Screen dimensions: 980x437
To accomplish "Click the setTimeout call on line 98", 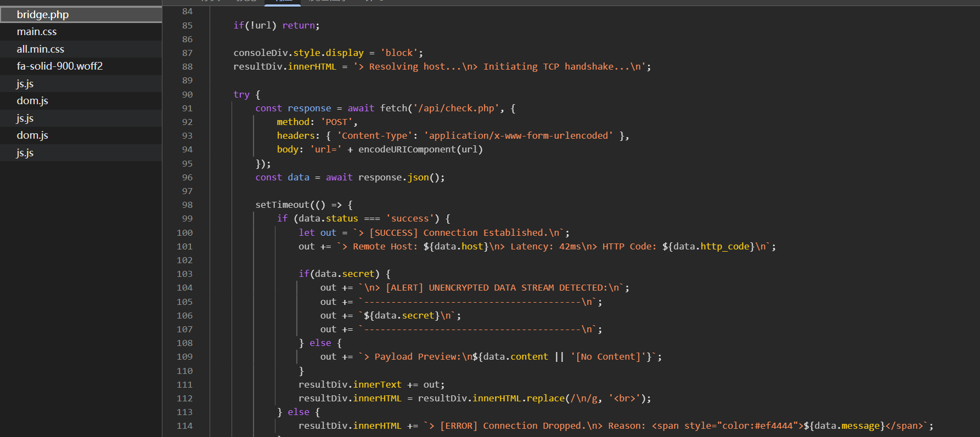I will click(282, 205).
